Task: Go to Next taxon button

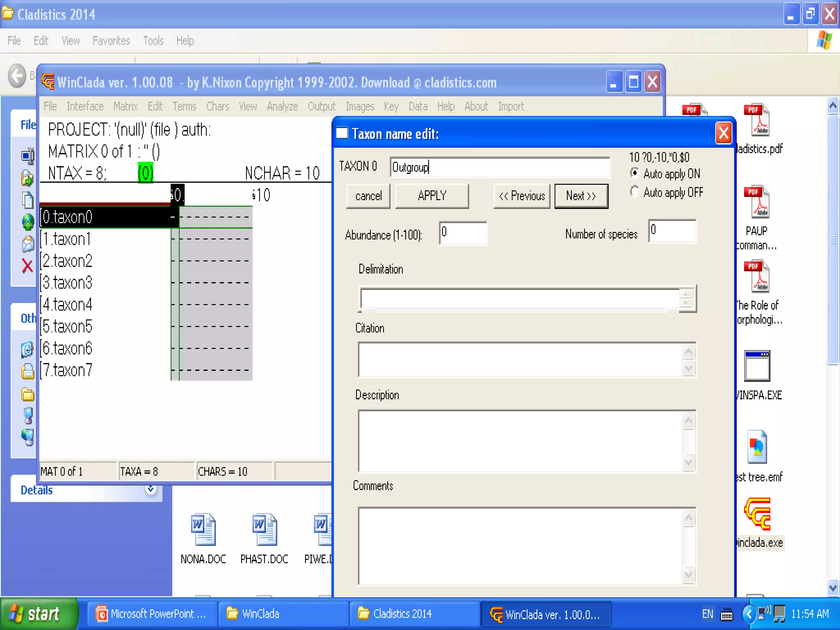Action: point(581,196)
